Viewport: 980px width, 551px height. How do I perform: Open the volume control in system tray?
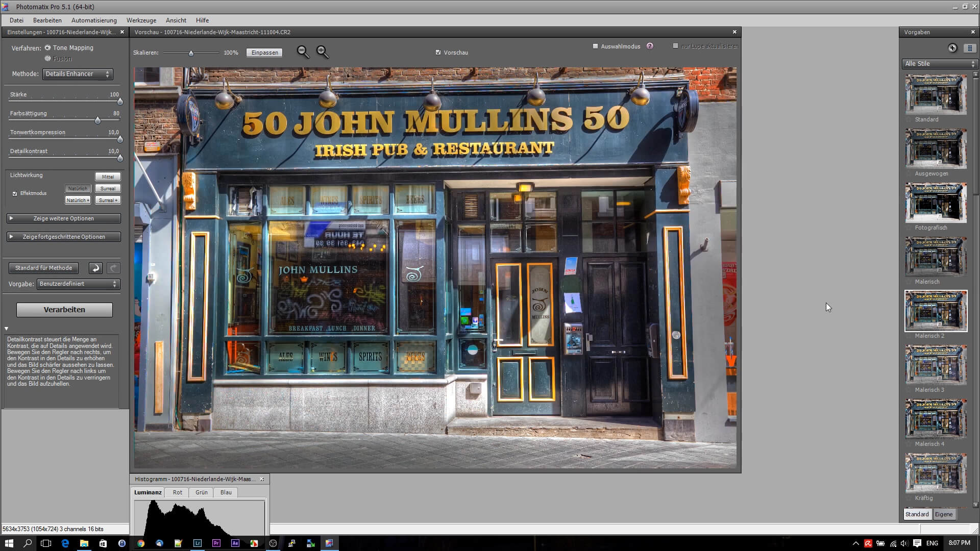904,543
